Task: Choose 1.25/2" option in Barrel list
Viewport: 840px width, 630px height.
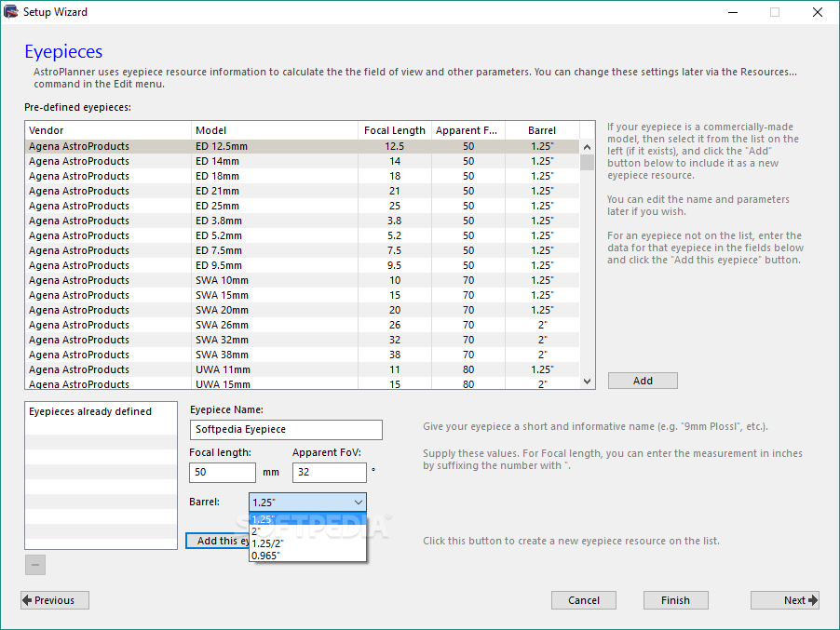Action: click(x=307, y=543)
